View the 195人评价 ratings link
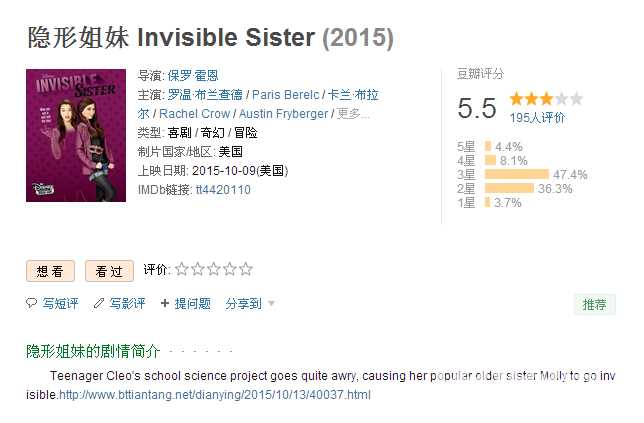The image size is (644, 423). 537,118
